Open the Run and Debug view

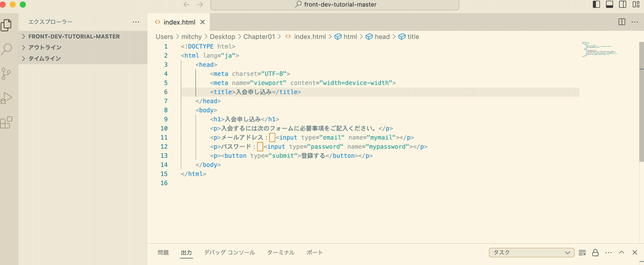point(6,98)
